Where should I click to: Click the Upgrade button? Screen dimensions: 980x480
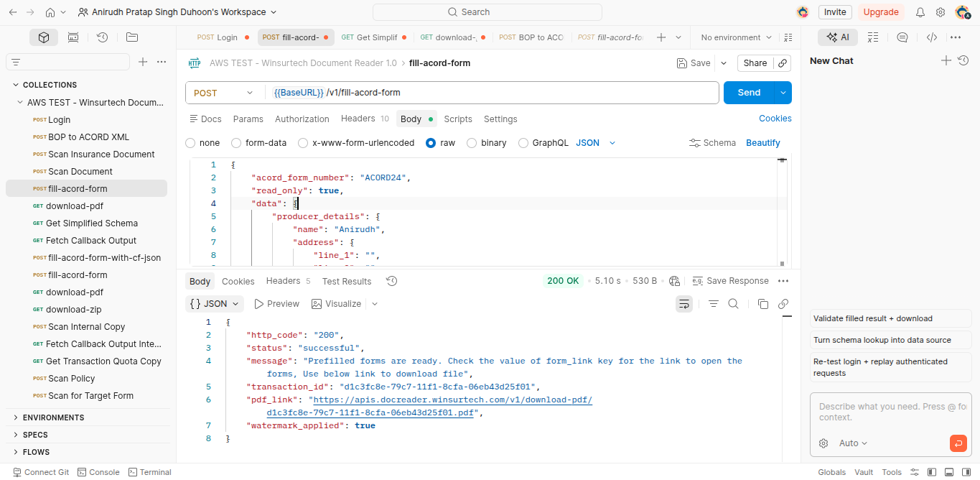pyautogui.click(x=881, y=12)
